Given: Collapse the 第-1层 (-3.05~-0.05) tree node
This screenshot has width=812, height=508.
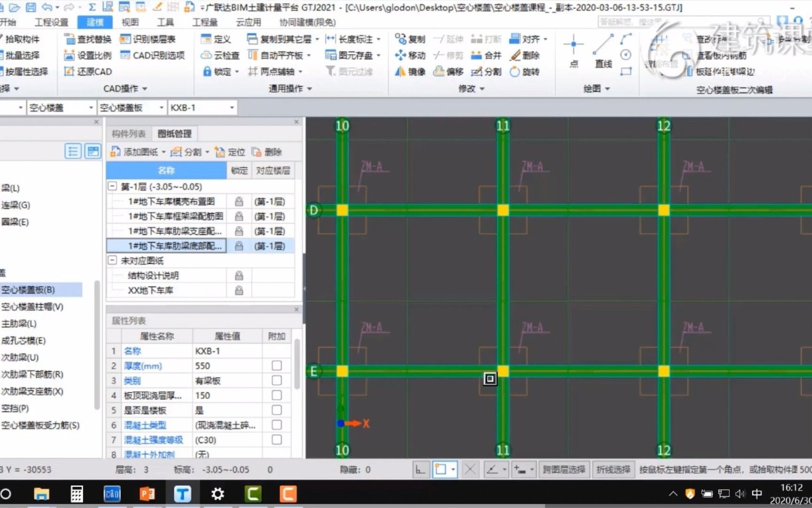Looking at the screenshot, I should click(112, 186).
